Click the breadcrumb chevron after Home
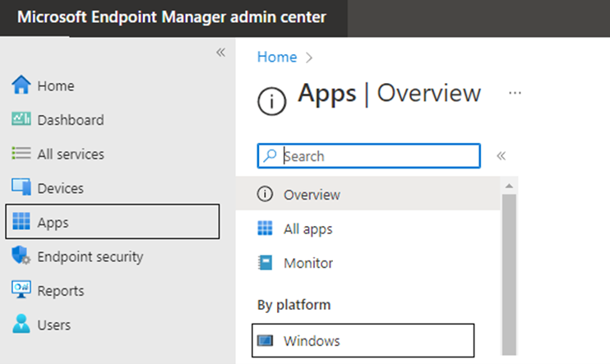Viewport: 610px width, 364px height. (309, 58)
